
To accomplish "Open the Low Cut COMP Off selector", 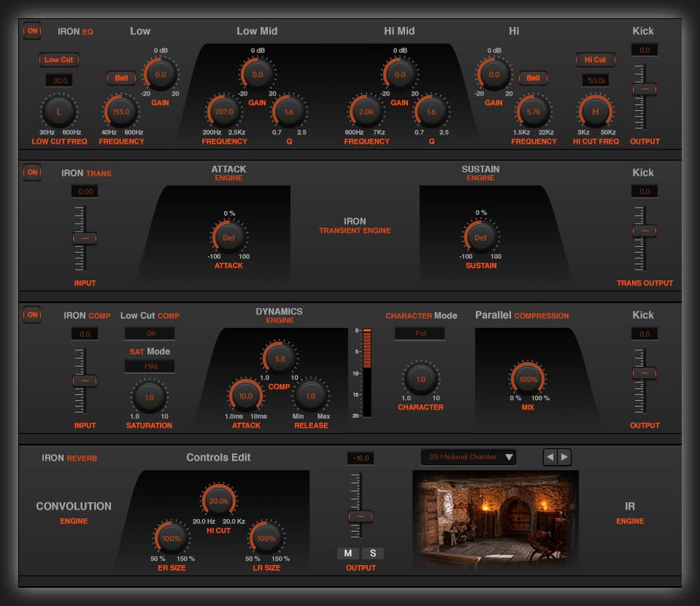I will 150,333.
